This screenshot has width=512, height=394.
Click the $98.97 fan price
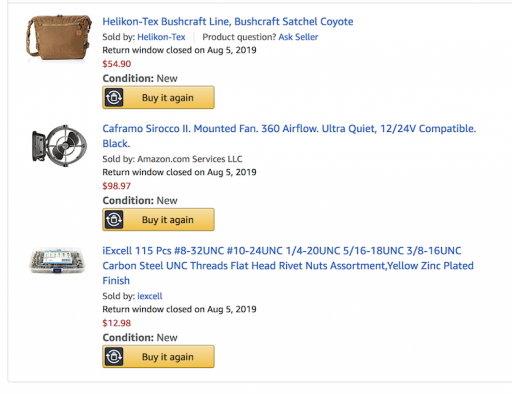pyautogui.click(x=117, y=186)
